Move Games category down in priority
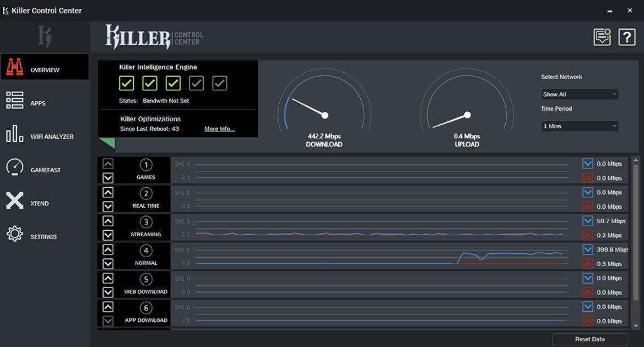This screenshot has width=644, height=347. click(x=108, y=178)
